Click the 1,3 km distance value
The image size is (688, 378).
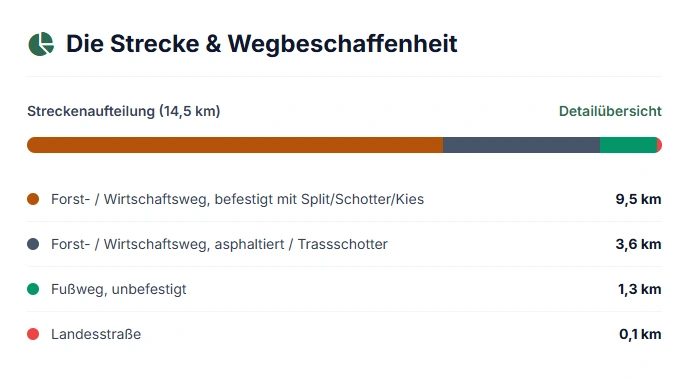coord(639,289)
